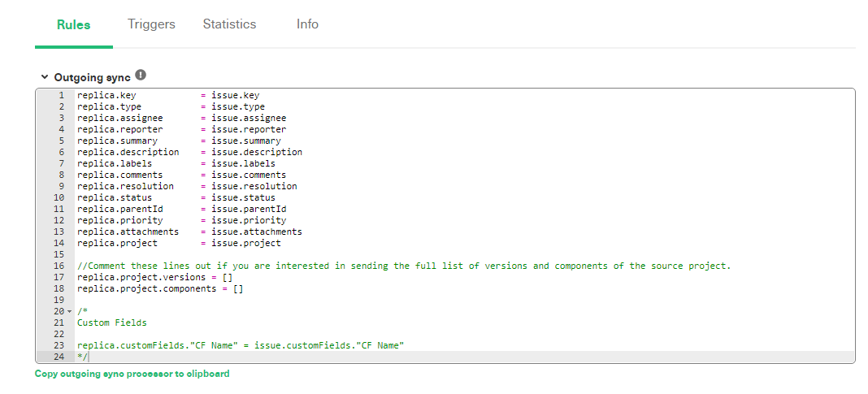The width and height of the screenshot is (868, 394).
Task: Click line number 1 in the gutter
Action: pyautogui.click(x=61, y=96)
